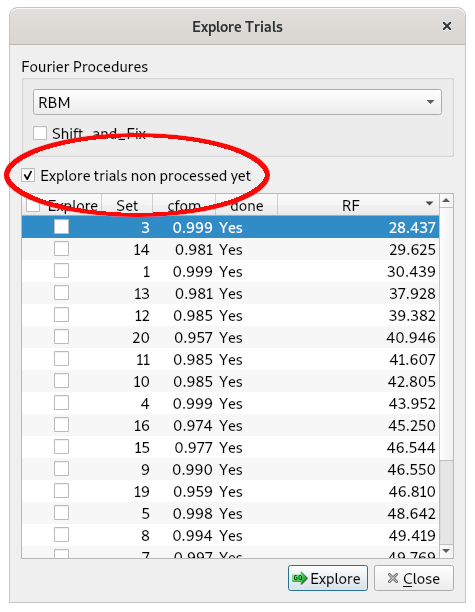Open the RBM Fourier Procedures dropdown

point(237,102)
